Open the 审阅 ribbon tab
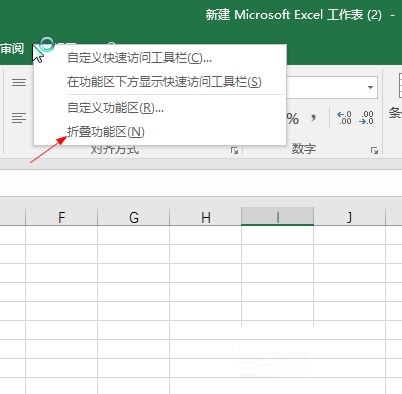 coord(12,49)
